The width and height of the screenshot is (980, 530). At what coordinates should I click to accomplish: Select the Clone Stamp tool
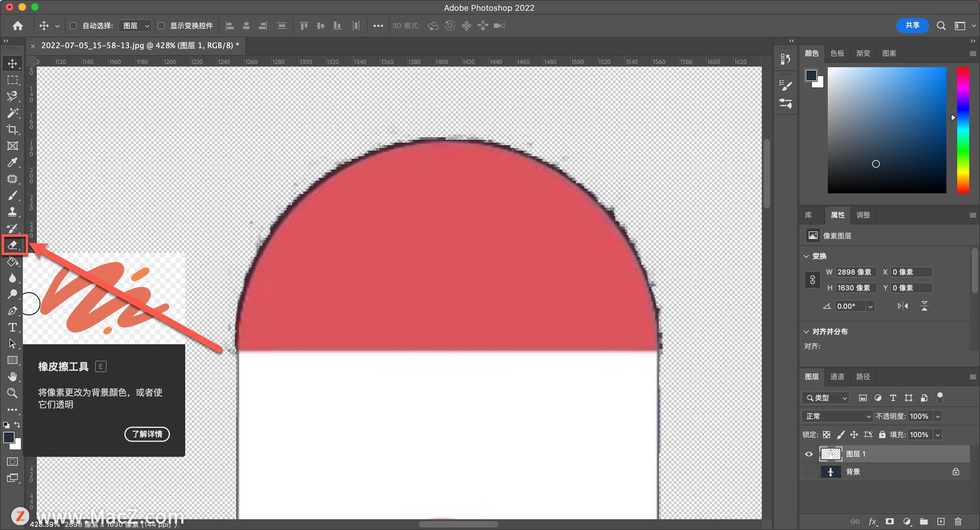pos(12,212)
